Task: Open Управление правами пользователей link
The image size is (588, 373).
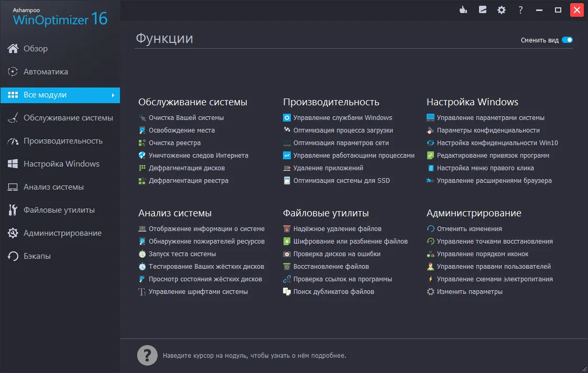Action: click(x=494, y=267)
